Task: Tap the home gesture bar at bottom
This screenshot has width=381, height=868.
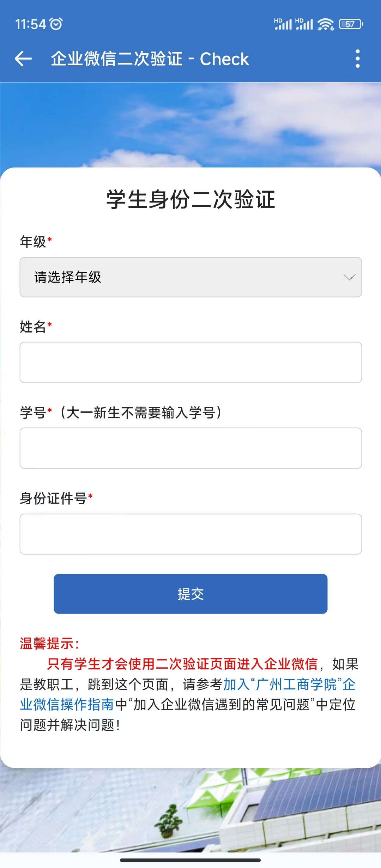Action: [x=190, y=860]
